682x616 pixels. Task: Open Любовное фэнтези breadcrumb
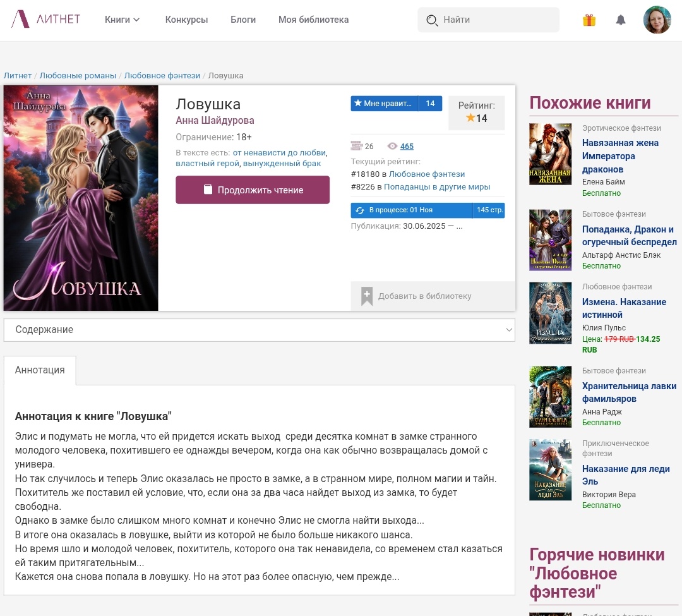[162, 75]
